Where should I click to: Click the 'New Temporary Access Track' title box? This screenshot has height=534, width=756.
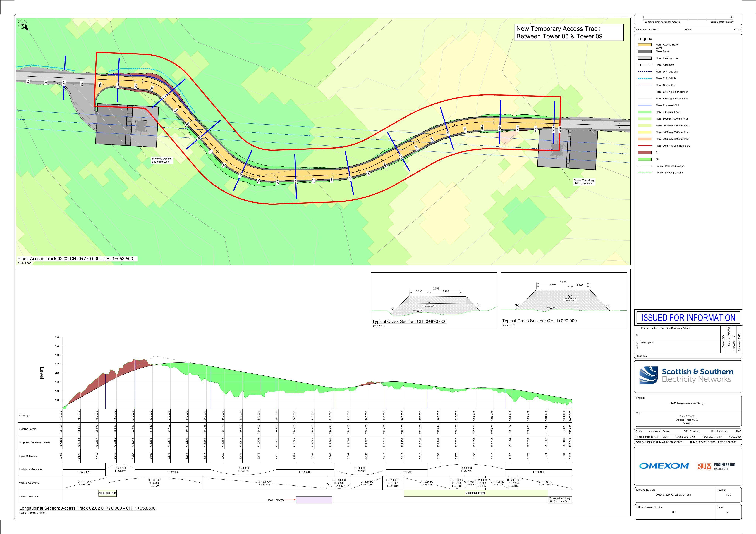(569, 32)
